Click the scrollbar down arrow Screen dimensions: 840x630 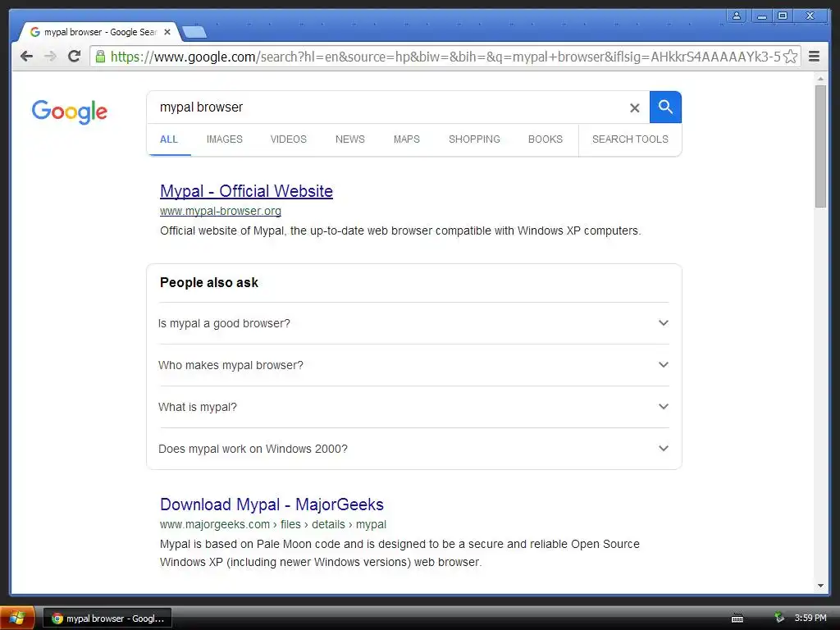[820, 586]
